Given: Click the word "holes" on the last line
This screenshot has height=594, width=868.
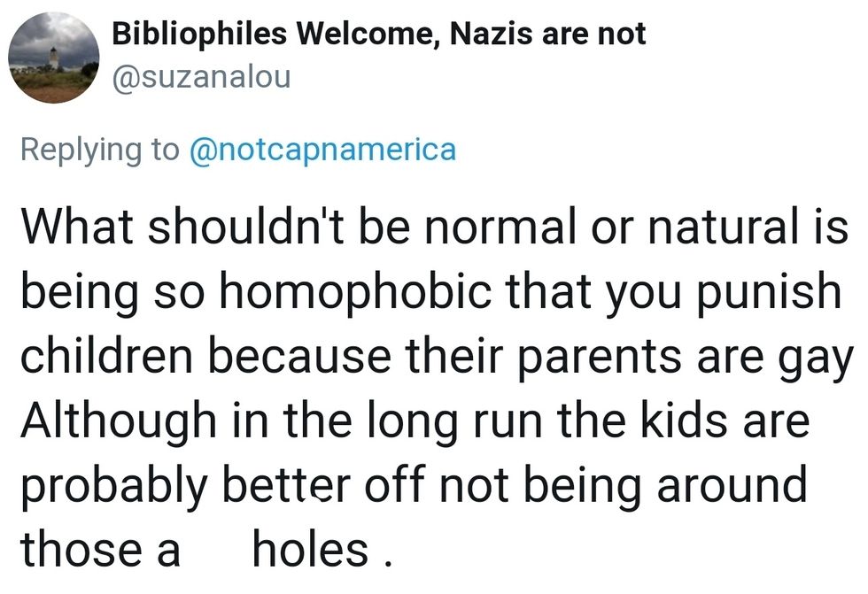Looking at the screenshot, I should tap(310, 550).
